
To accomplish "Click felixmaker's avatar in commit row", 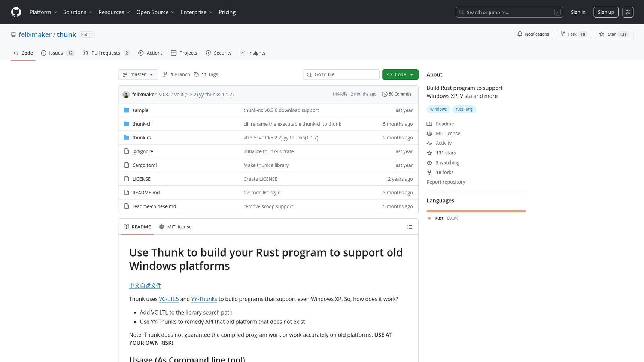I will [x=126, y=95].
